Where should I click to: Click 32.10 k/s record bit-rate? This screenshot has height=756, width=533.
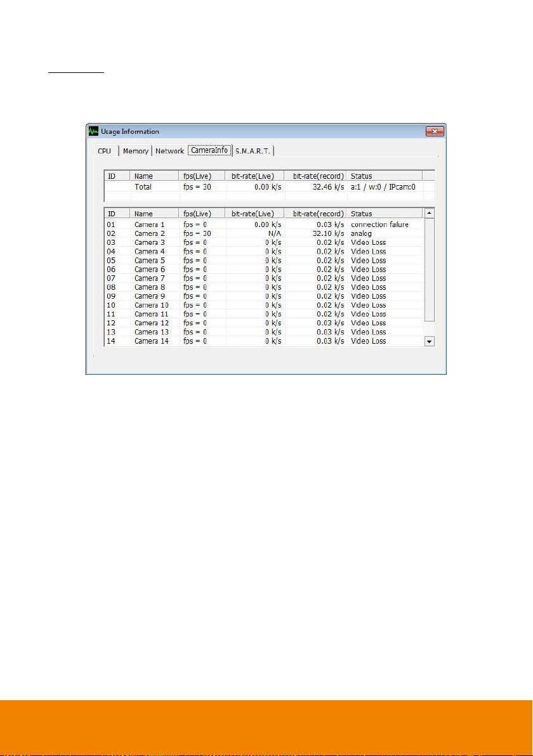329,233
